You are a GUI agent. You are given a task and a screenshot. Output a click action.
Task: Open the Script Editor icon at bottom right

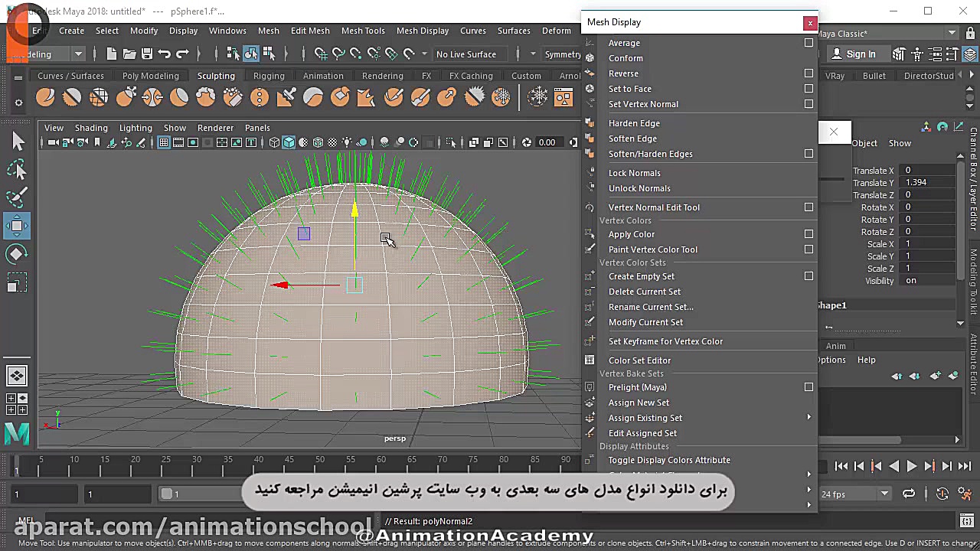(x=967, y=521)
